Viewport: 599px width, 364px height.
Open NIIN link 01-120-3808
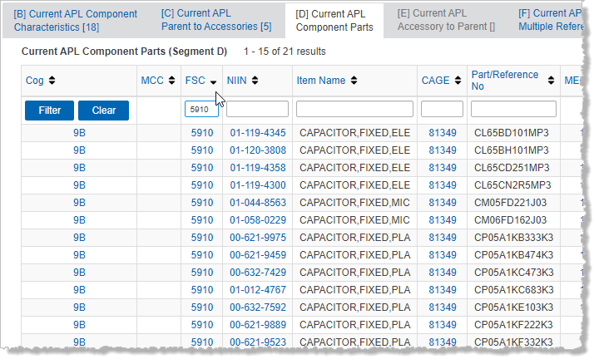(x=258, y=150)
